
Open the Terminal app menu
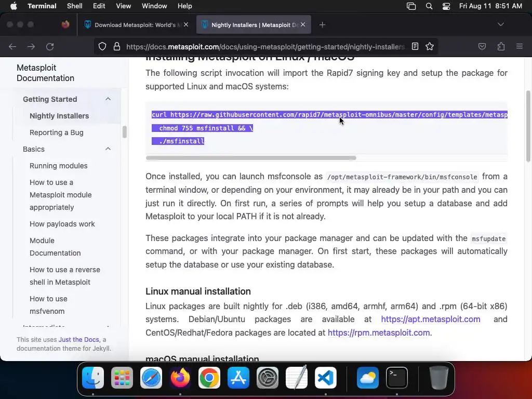[42, 6]
